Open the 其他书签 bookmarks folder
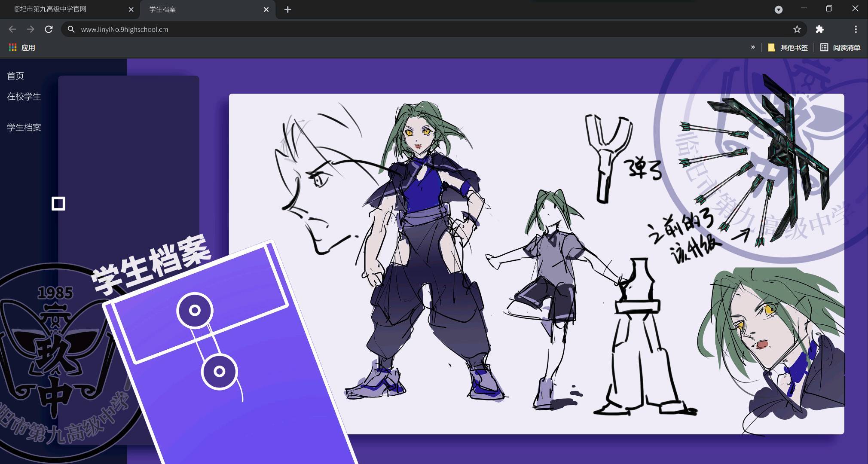Viewport: 868px width, 464px height. pos(788,48)
